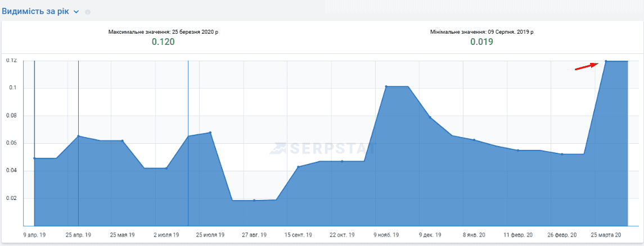Click the Максимальне значення date label
The image size is (644, 246).
point(163,31)
